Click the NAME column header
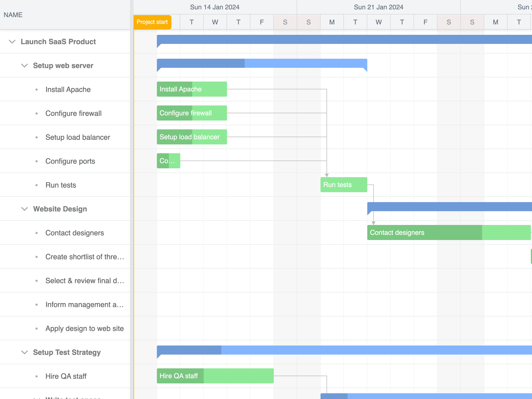 pos(12,15)
